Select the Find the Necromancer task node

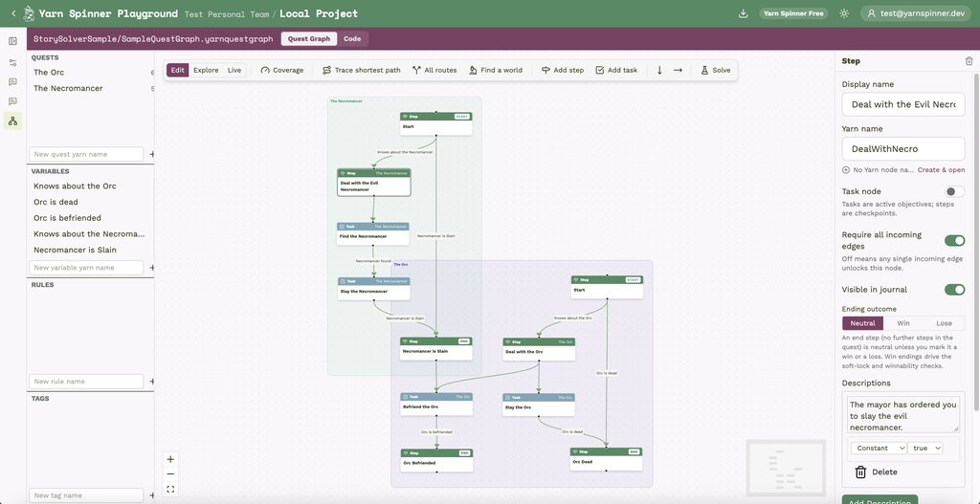click(x=373, y=233)
